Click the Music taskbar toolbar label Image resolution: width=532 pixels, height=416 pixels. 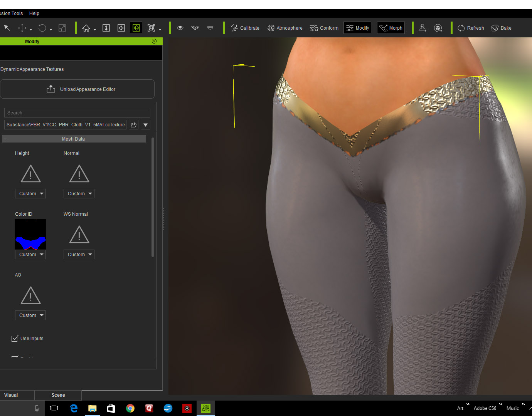513,408
